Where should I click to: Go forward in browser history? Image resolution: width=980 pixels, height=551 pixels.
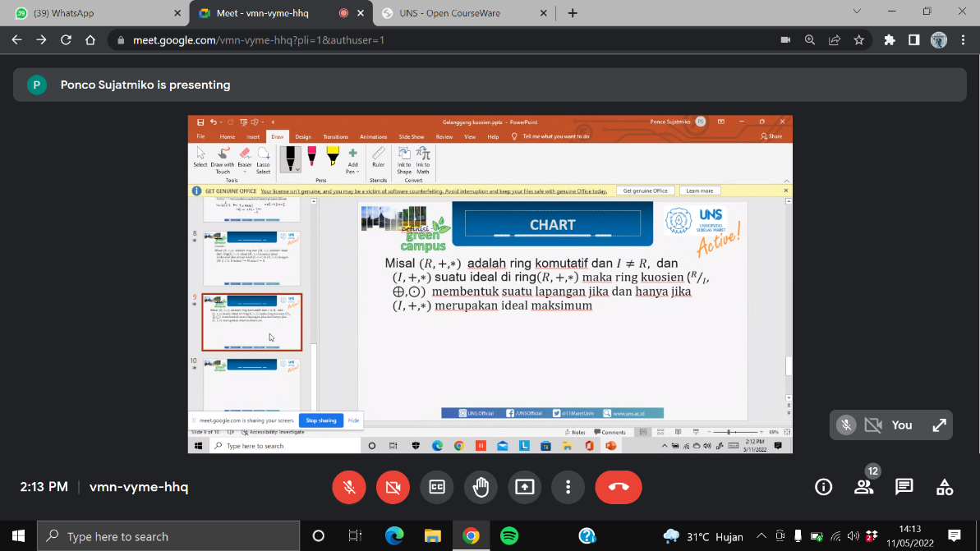(x=41, y=40)
